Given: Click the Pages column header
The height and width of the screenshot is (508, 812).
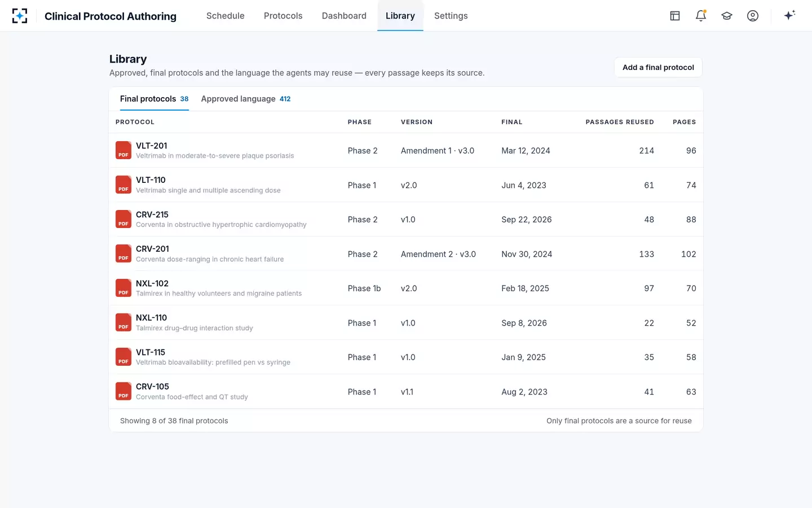Looking at the screenshot, I should click(685, 122).
